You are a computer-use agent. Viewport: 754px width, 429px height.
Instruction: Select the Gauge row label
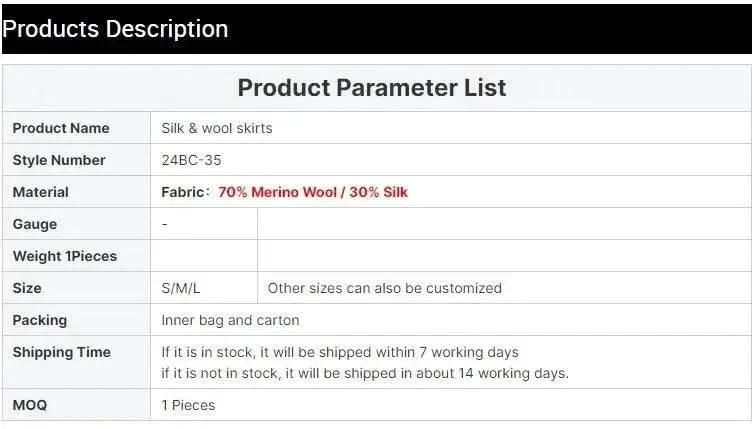(x=35, y=224)
